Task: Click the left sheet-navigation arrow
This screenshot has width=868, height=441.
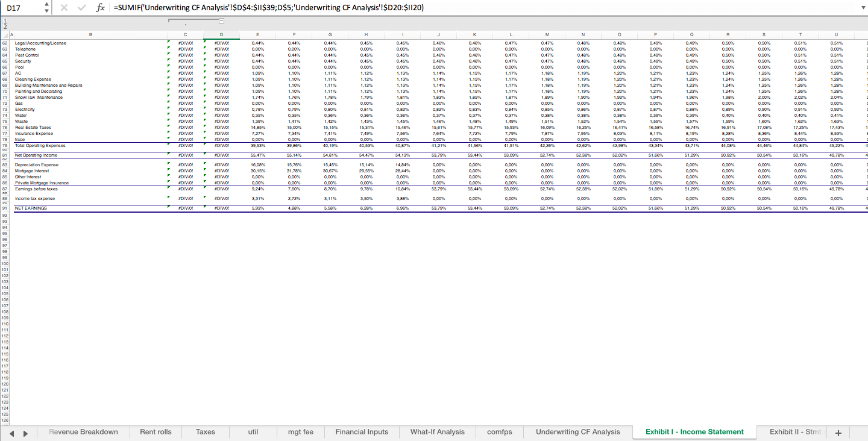Action: click(13, 432)
